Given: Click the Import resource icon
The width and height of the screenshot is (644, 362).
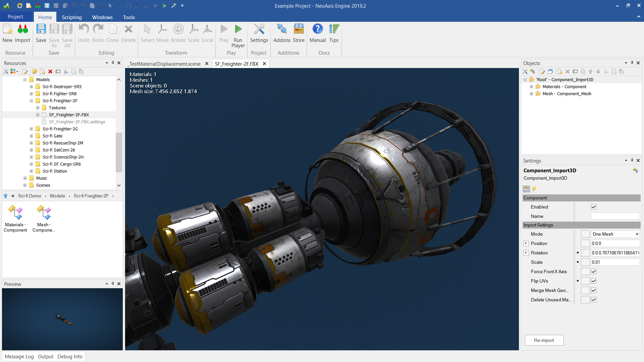Looking at the screenshot, I should coord(23,29).
